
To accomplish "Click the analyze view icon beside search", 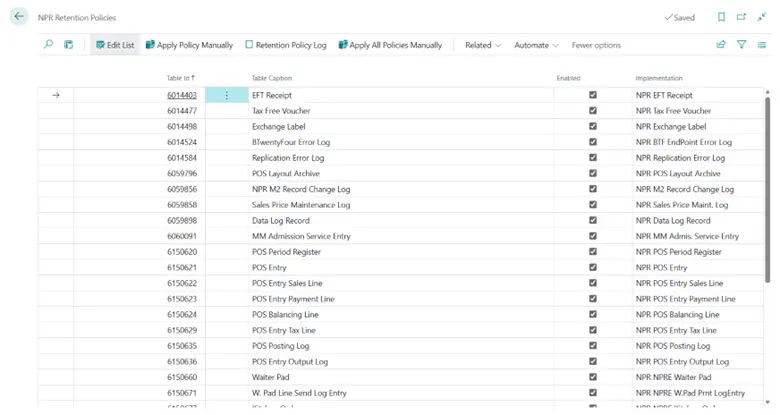I will (69, 45).
